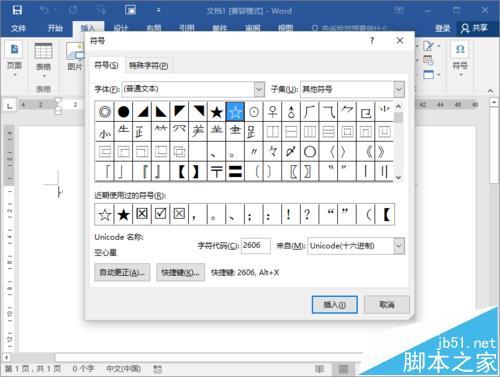Select the thick double bar 〓 symbol
Viewport: 500px width, 377px height.
(235, 172)
